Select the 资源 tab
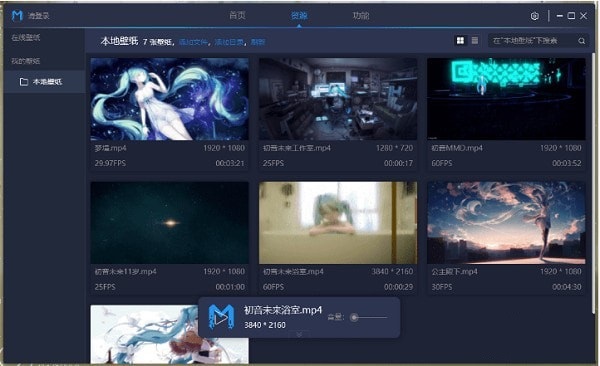 (299, 15)
